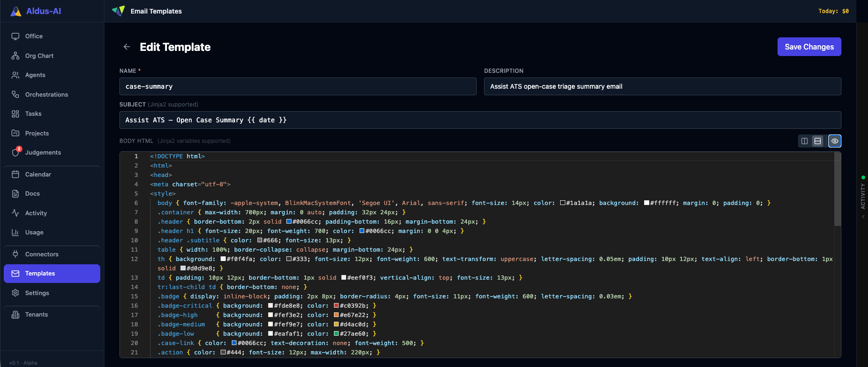
Task: Click the Aldus-AI logo icon
Action: point(16,11)
